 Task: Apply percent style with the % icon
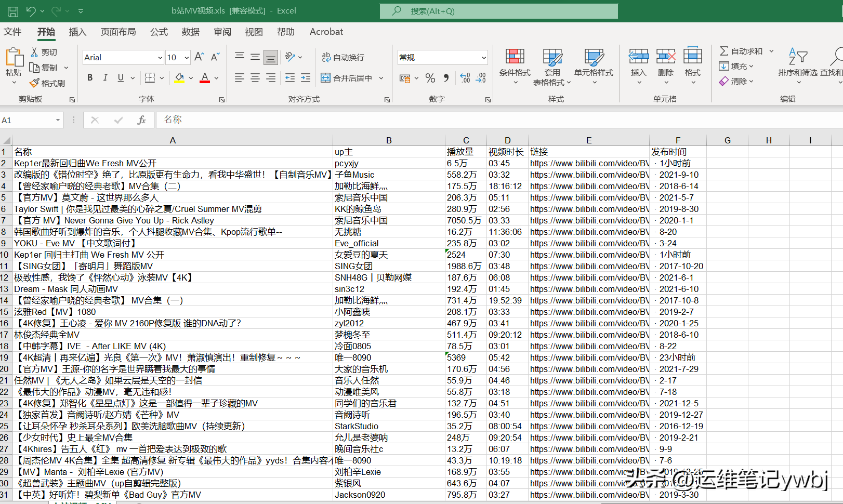[430, 78]
